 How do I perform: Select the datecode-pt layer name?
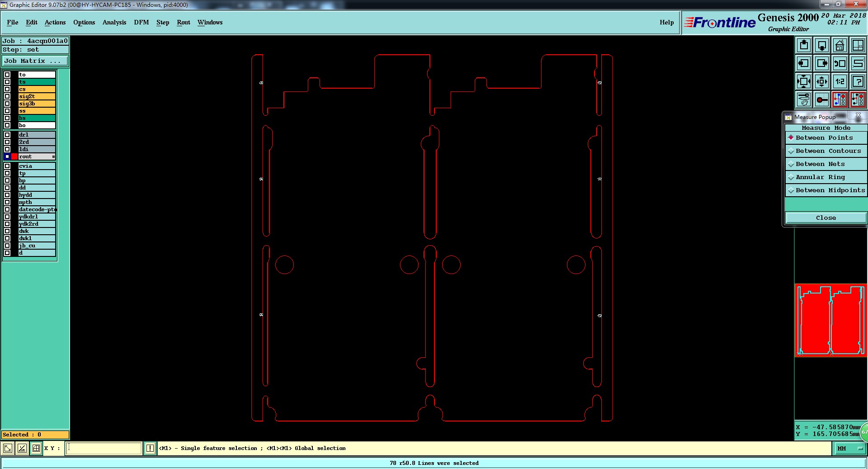point(37,209)
